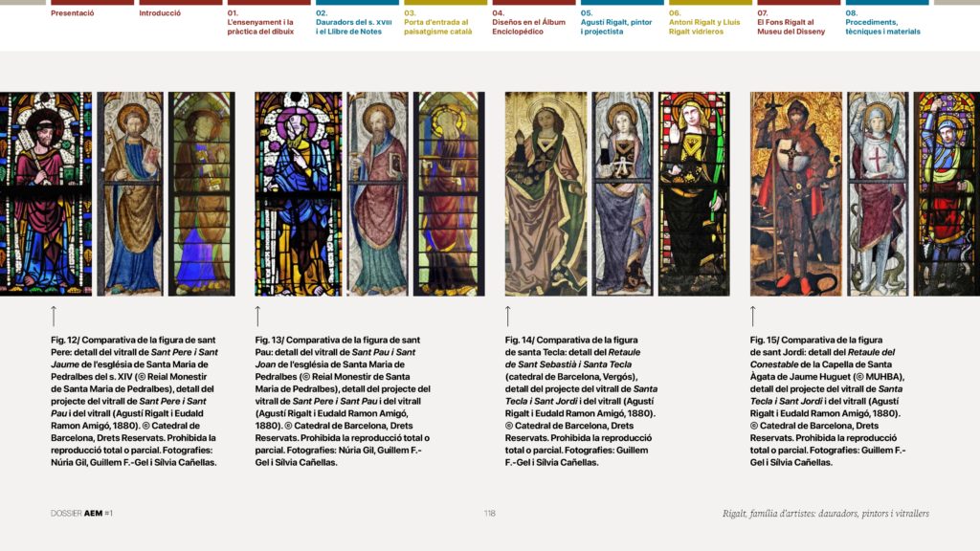
Task: Click the Retaule del Conestable sant Jordi painting
Action: click(795, 193)
